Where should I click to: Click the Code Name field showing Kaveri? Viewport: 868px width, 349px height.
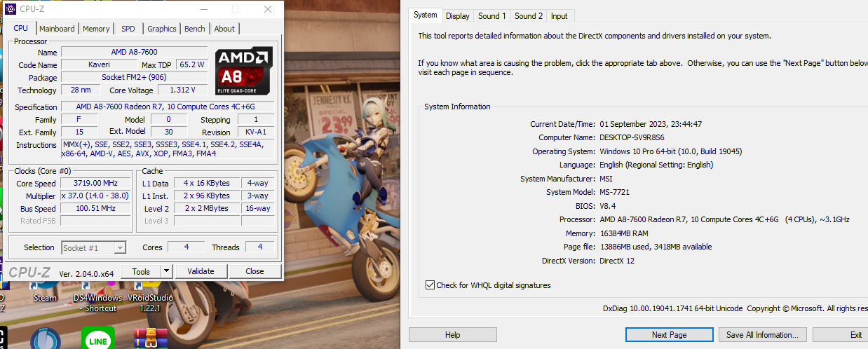99,64
